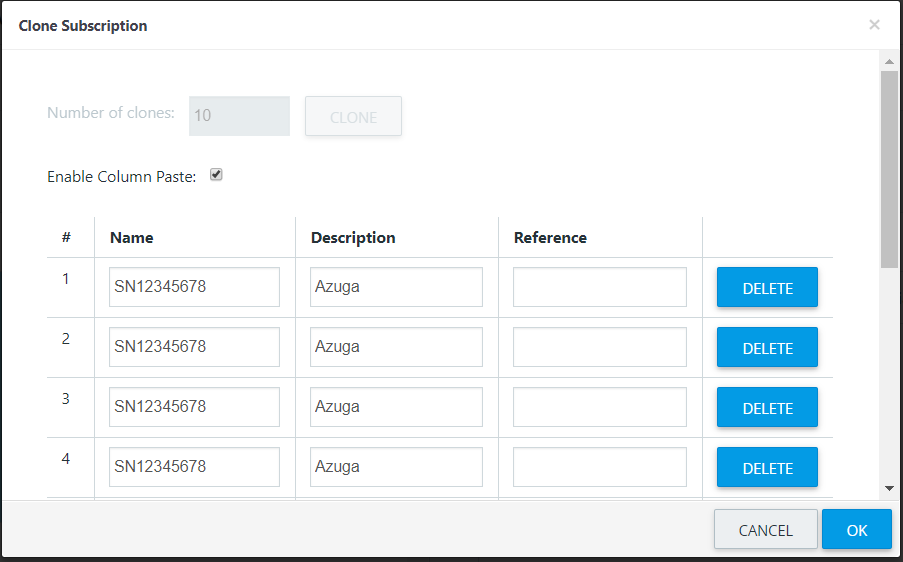Cancel the clone subscription dialog
The image size is (903, 562).
(x=766, y=530)
